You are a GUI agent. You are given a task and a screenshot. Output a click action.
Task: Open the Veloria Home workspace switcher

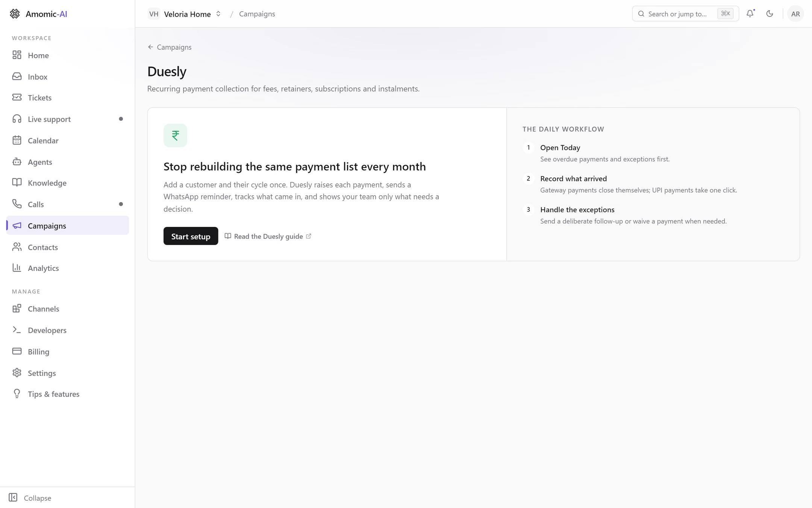184,14
